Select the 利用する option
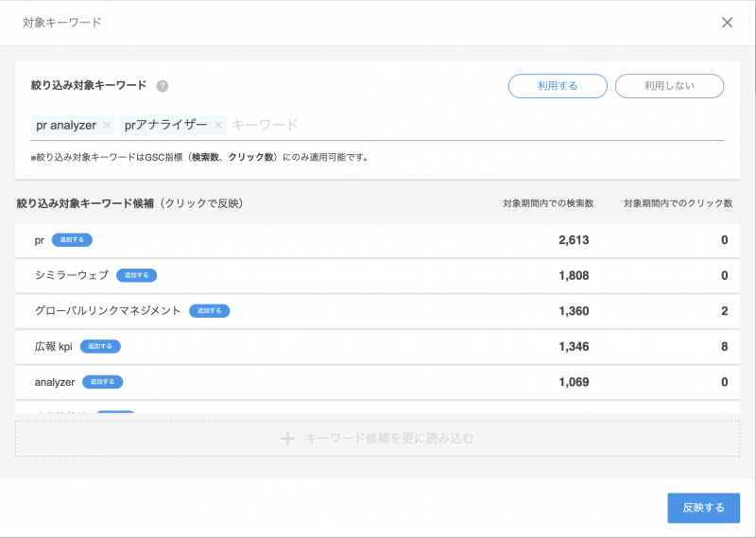The width and height of the screenshot is (756, 538). pos(558,86)
